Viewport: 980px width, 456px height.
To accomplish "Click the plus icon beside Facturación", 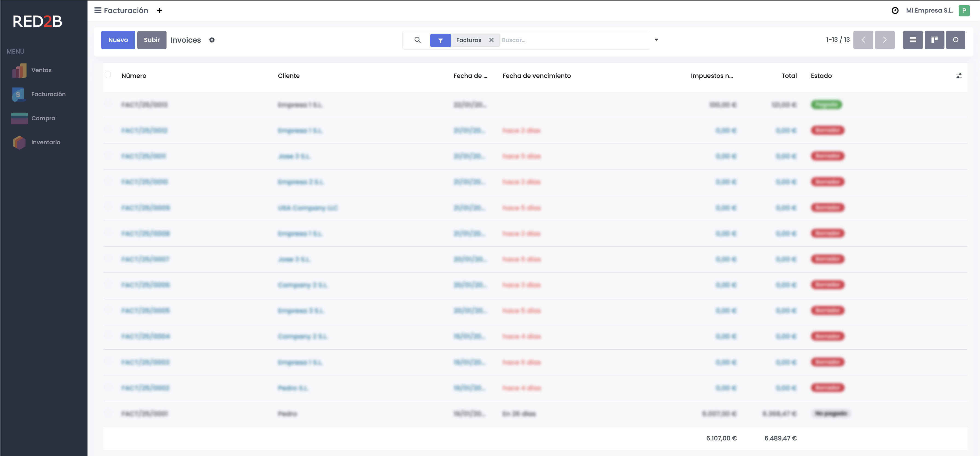I will pyautogui.click(x=159, y=11).
